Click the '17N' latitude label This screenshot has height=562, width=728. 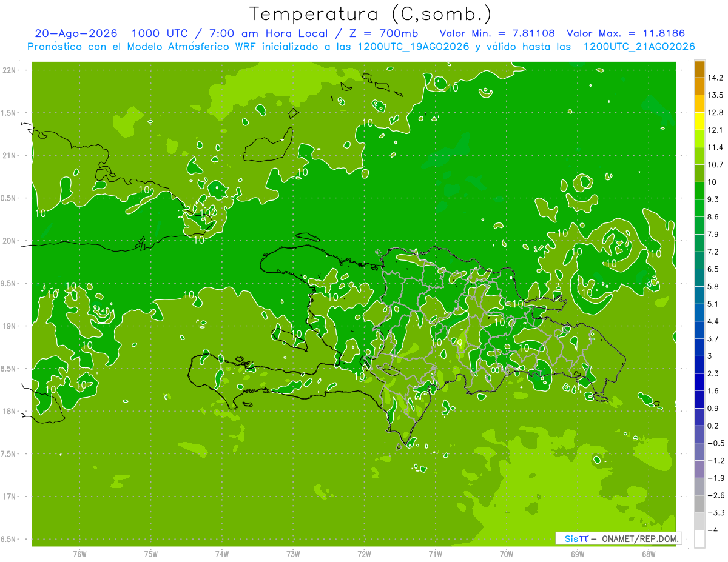(x=10, y=497)
